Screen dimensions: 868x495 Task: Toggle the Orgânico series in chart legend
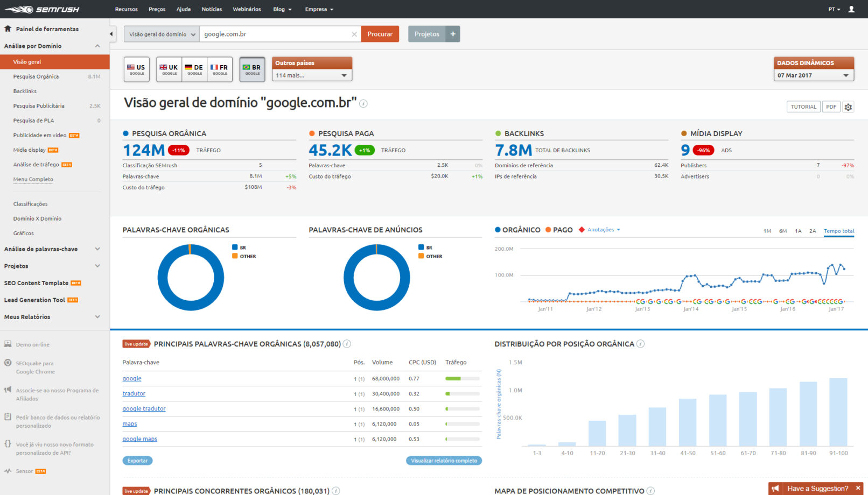517,230
